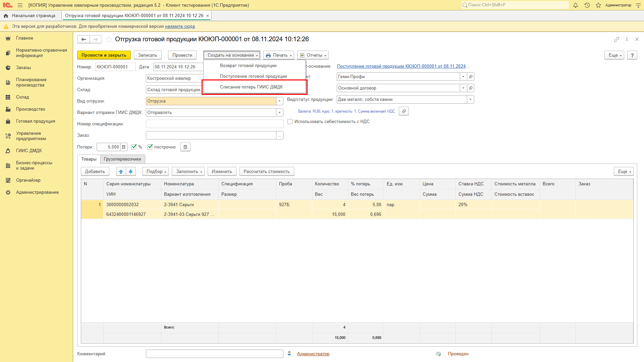The height and width of the screenshot is (362, 644).
Task: Click Добавить button in table
Action: coord(95,172)
